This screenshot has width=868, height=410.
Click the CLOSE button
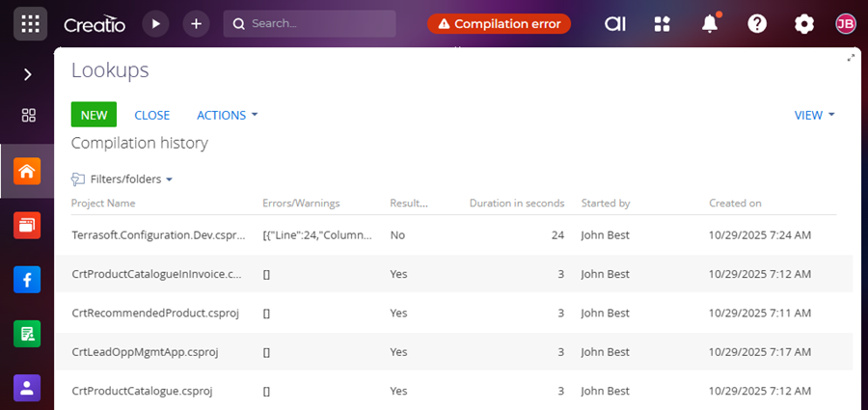pos(151,115)
